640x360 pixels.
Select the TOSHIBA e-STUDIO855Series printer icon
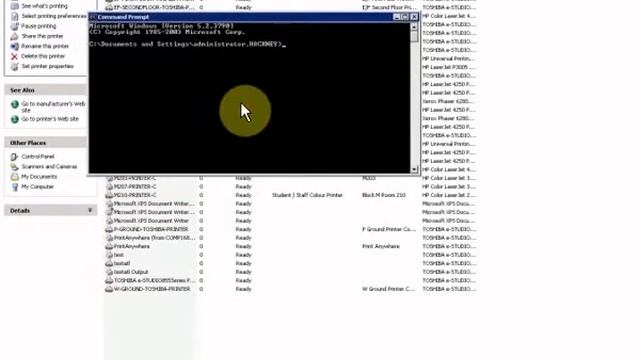click(109, 280)
